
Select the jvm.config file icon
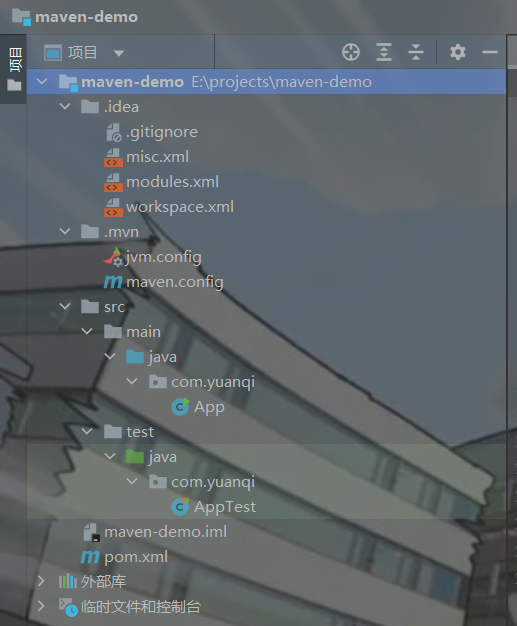point(113,257)
